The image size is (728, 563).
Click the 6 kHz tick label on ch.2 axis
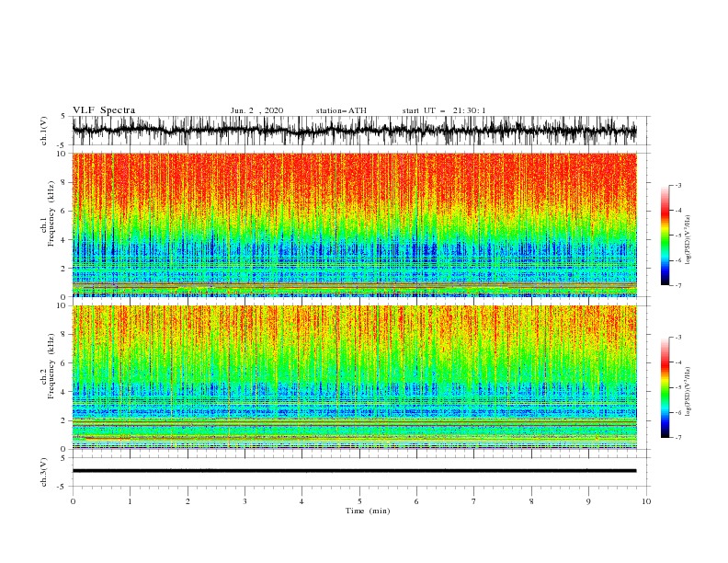tap(64, 363)
